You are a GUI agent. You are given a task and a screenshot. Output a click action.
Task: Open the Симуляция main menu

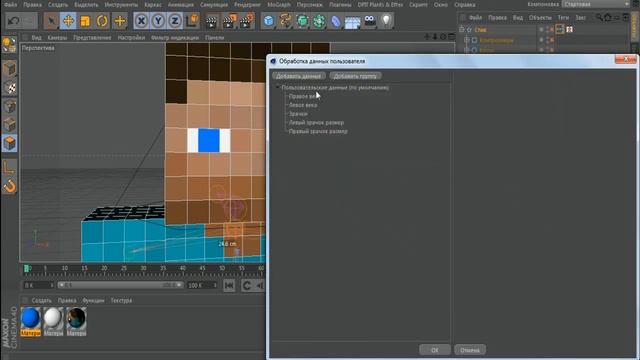point(214,5)
